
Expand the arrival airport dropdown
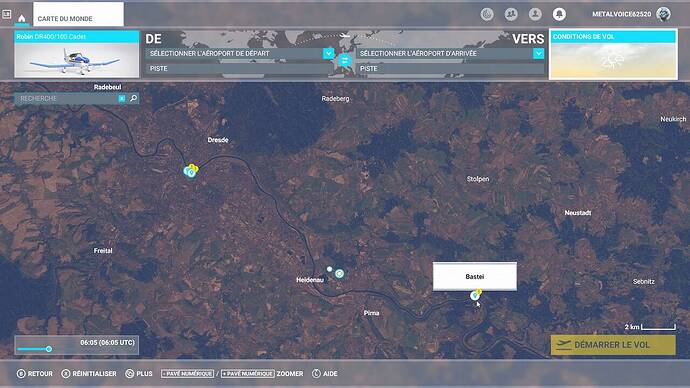click(538, 53)
